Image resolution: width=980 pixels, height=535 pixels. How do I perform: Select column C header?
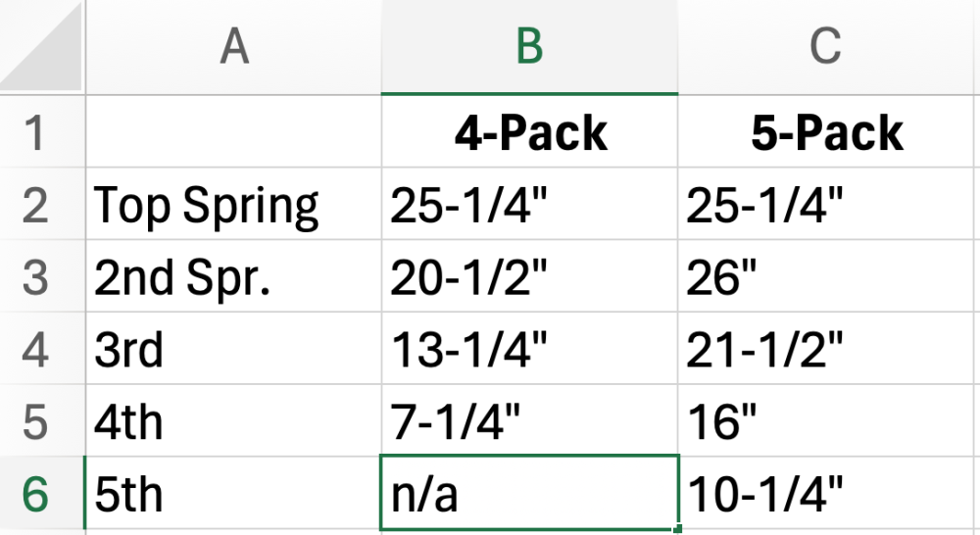click(826, 47)
